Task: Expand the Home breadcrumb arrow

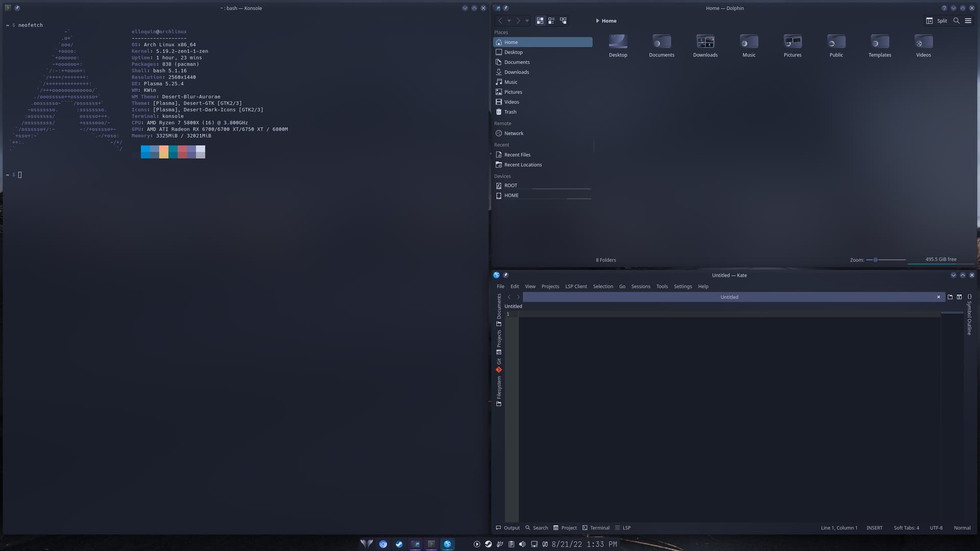Action: click(x=597, y=20)
